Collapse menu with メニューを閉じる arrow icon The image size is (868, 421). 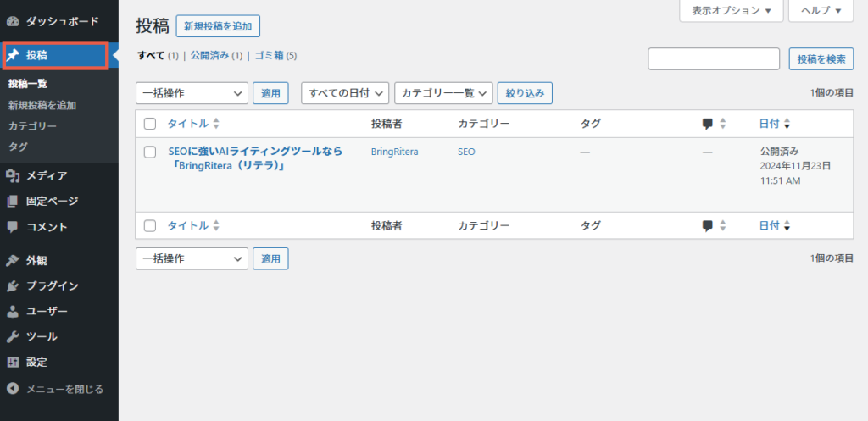(14, 389)
